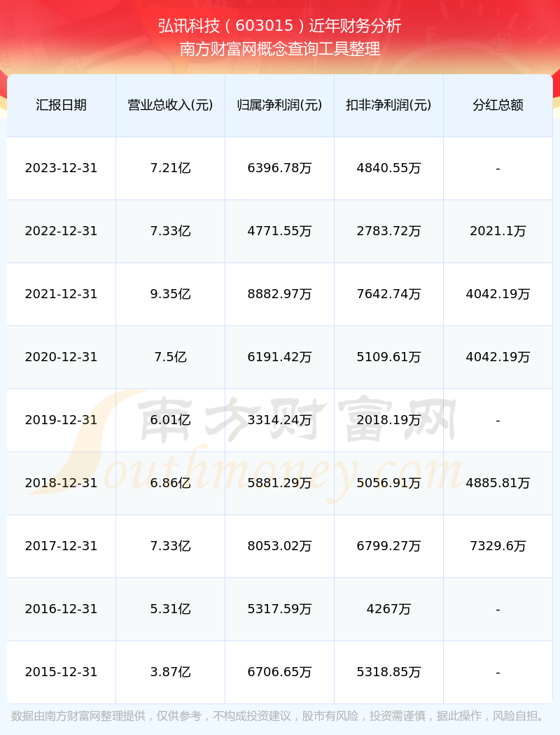
Task: Select non-recurring profit 4267万 for 2016
Action: (388, 609)
